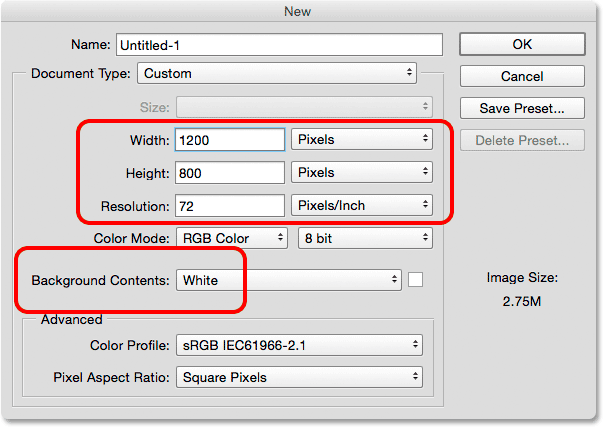
Task: Open the Color Profile dropdown
Action: click(x=299, y=345)
